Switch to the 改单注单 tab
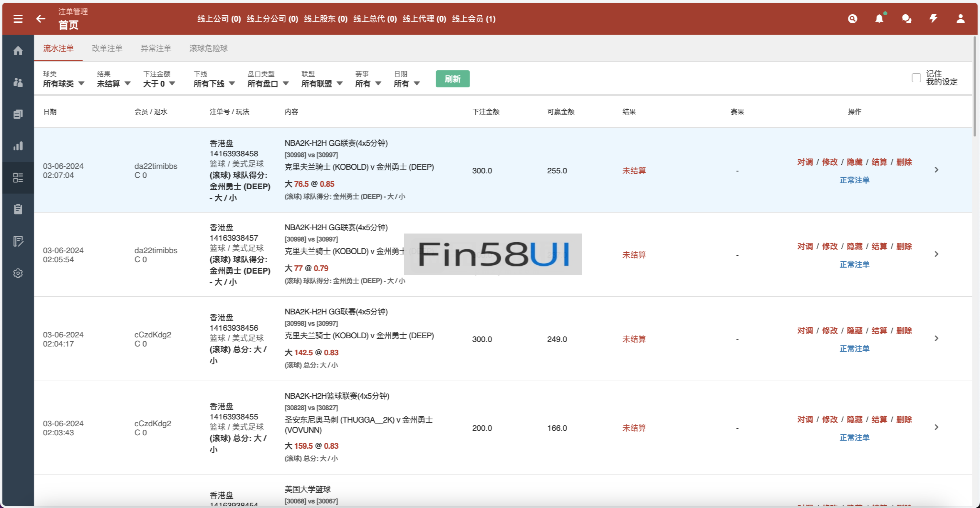The width and height of the screenshot is (980, 508). coord(107,48)
